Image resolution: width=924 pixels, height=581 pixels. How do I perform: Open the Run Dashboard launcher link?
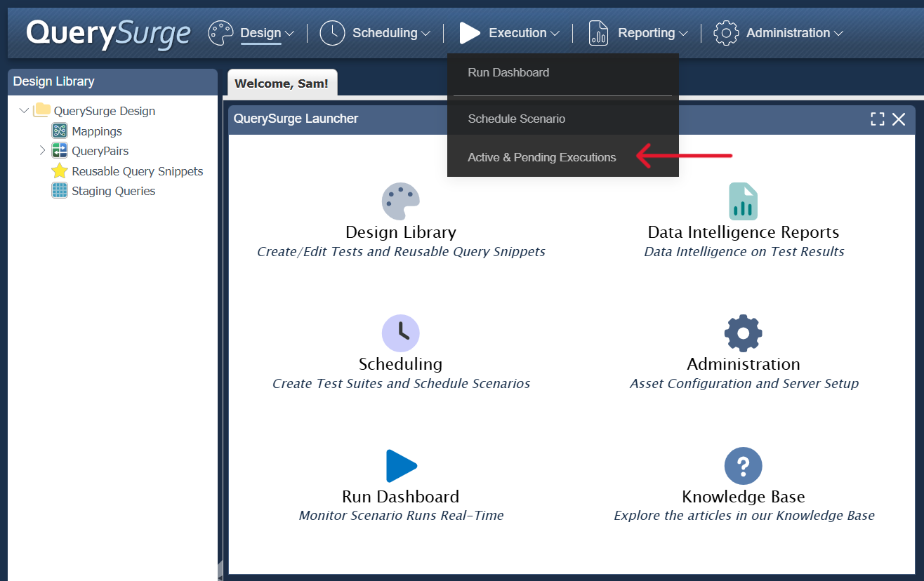pos(401,497)
